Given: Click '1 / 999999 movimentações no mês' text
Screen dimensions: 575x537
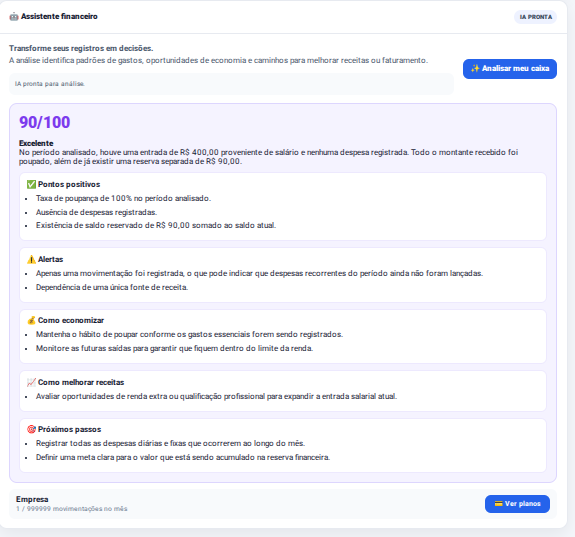Looking at the screenshot, I should point(72,509).
